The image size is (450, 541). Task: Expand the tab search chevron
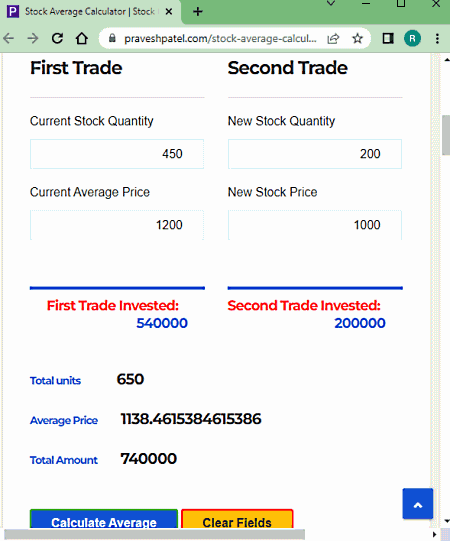pos(331,3)
